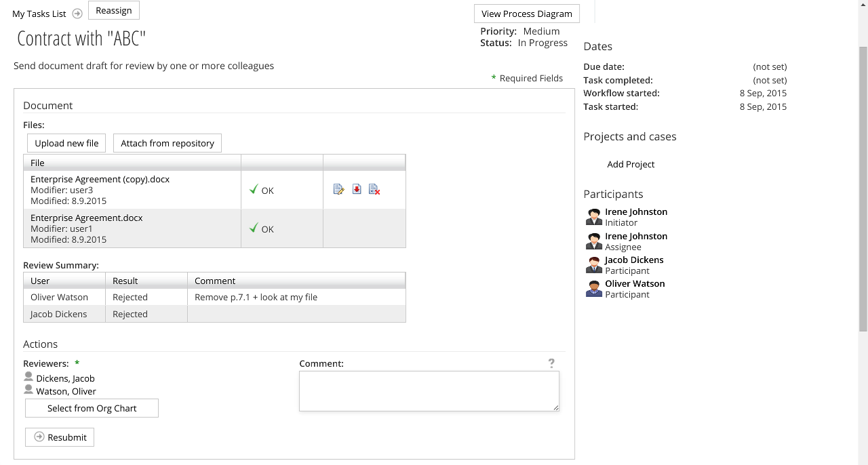Click the person icon beside Dickens, Jacob reviewer

click(x=28, y=377)
